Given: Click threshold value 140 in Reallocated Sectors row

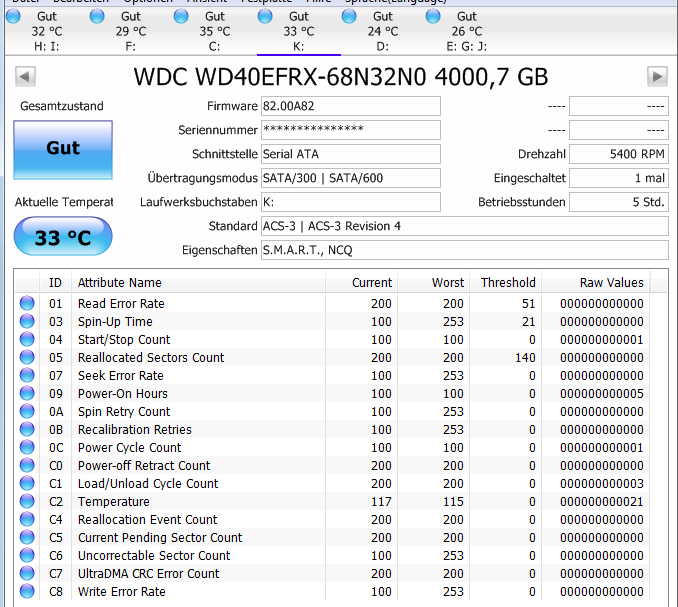Looking at the screenshot, I should pos(525,358).
